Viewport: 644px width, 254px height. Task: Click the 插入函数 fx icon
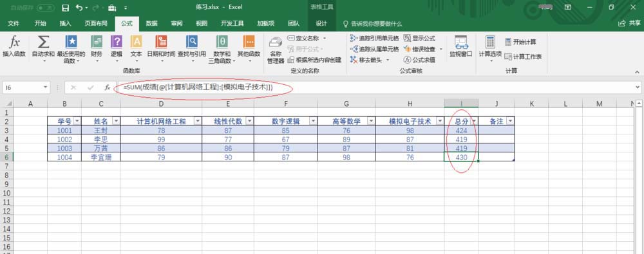pyautogui.click(x=14, y=42)
